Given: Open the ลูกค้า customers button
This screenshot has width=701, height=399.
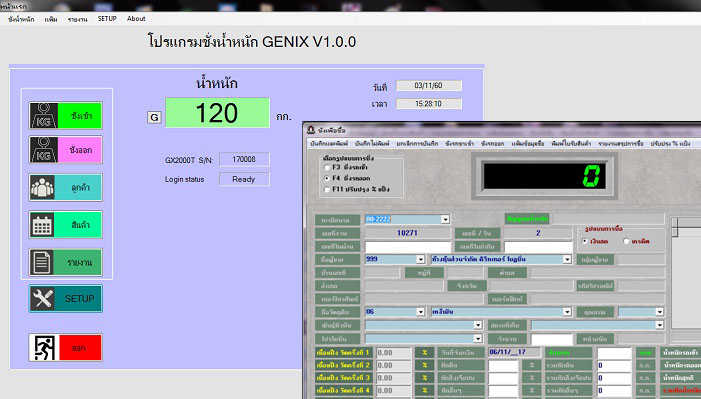Looking at the screenshot, I should tap(66, 187).
